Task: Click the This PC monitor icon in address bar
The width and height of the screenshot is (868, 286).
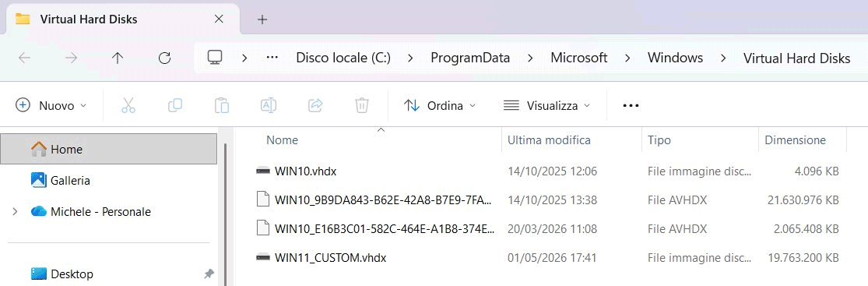Action: [215, 57]
